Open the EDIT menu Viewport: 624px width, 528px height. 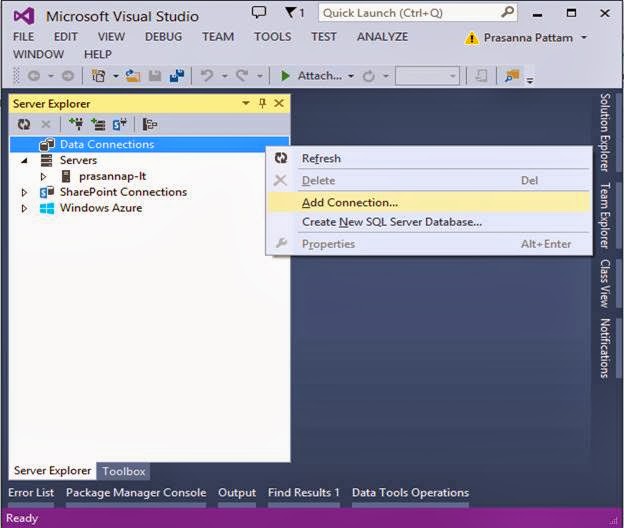pos(66,37)
